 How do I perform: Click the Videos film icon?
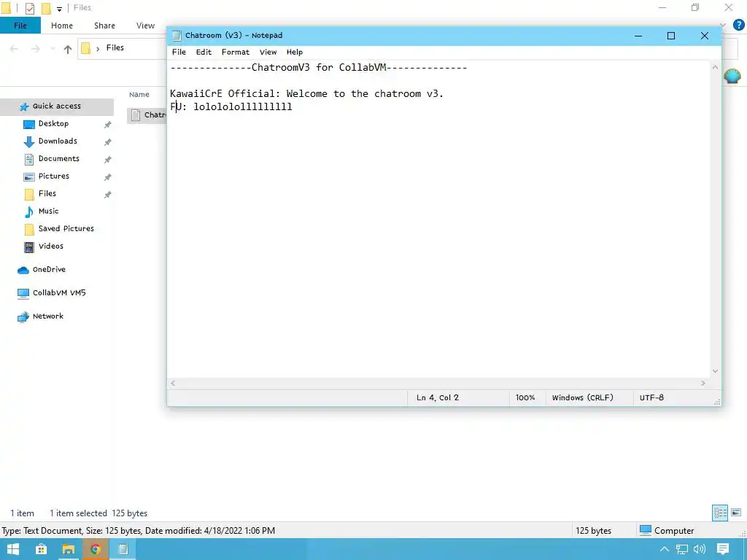click(x=29, y=247)
